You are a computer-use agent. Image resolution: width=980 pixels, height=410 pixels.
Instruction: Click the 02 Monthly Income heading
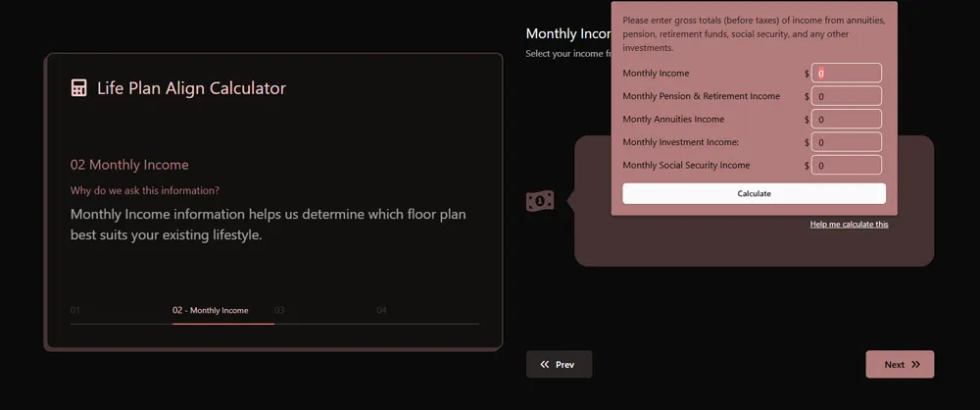tap(129, 165)
